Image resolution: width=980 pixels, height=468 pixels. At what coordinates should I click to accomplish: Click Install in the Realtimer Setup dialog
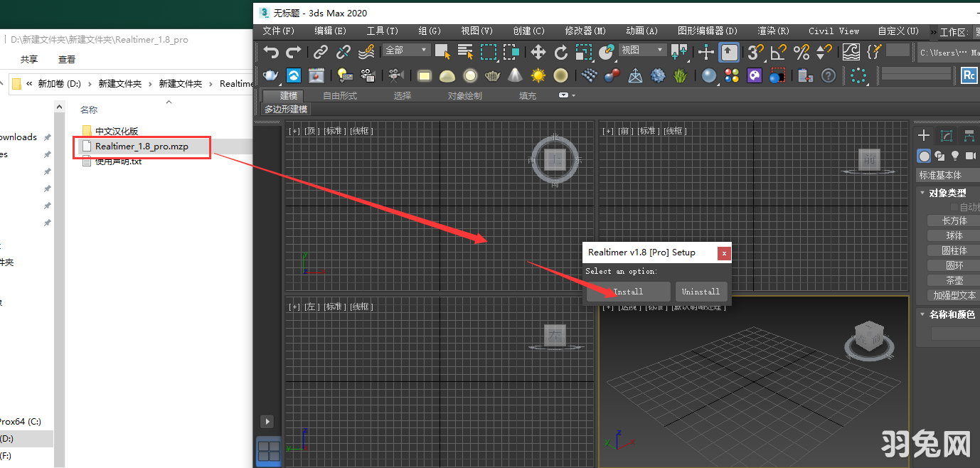coord(627,291)
